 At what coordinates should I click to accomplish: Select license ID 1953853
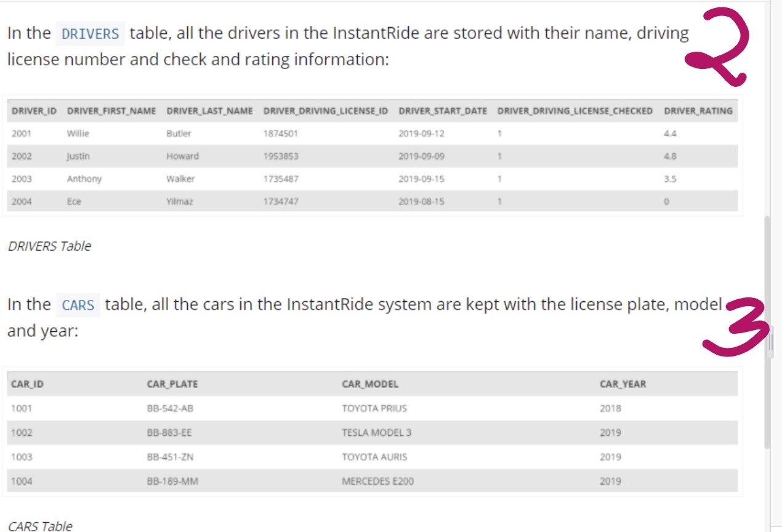281,156
